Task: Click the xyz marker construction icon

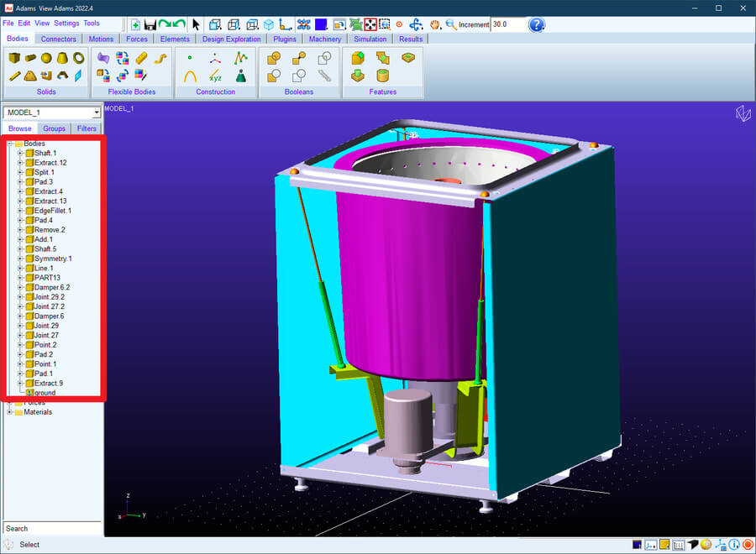Action: [215, 76]
